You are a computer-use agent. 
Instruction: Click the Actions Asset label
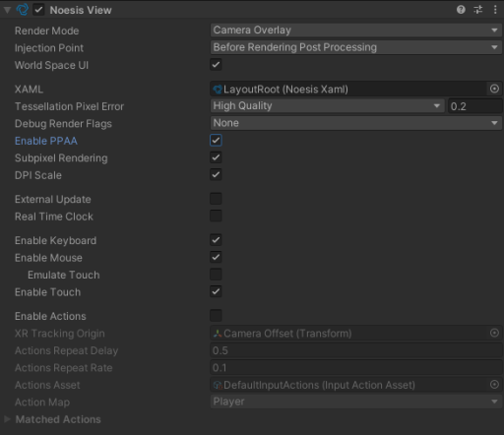point(47,385)
